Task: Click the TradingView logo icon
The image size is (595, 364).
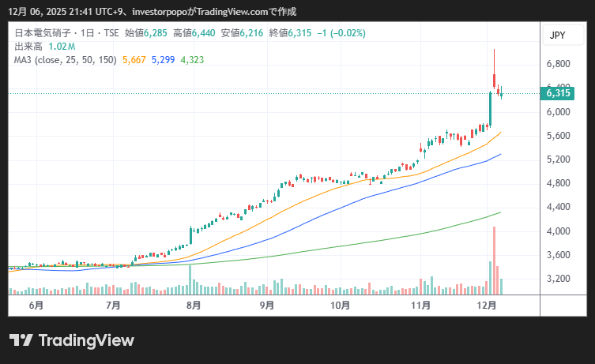Action: click(21, 340)
